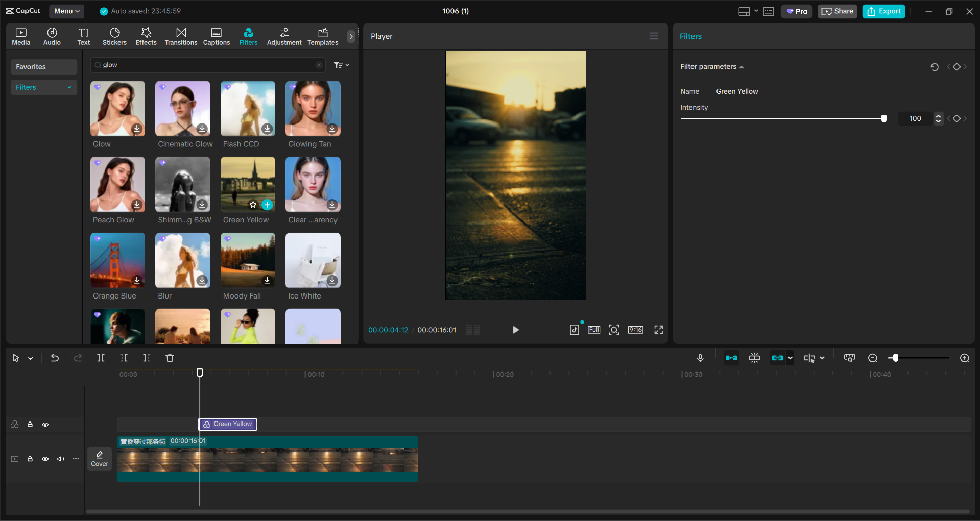Open the Effects panel

[146, 36]
